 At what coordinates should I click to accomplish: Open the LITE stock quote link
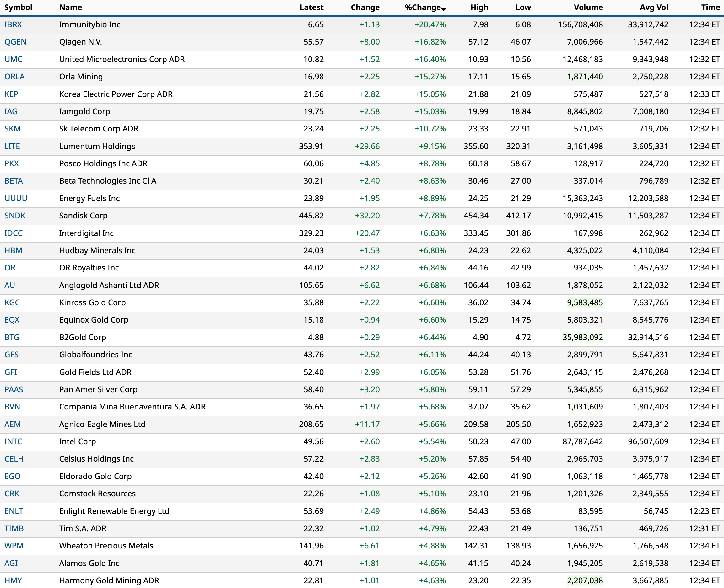click(12, 146)
